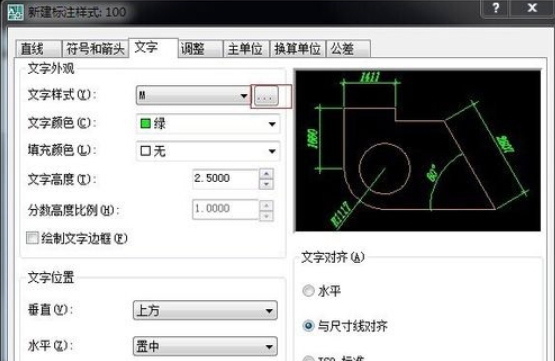
Task: Open the text color green dropdown
Action: pos(208,124)
